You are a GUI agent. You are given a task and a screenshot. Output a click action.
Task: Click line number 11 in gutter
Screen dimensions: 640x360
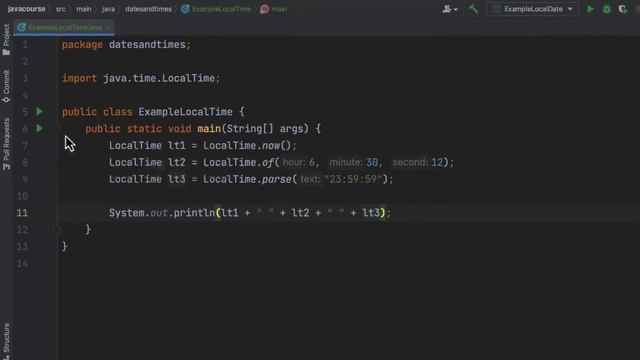pos(22,213)
